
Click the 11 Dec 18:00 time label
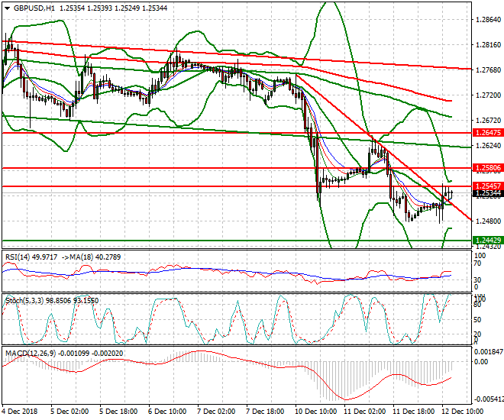[414, 412]
